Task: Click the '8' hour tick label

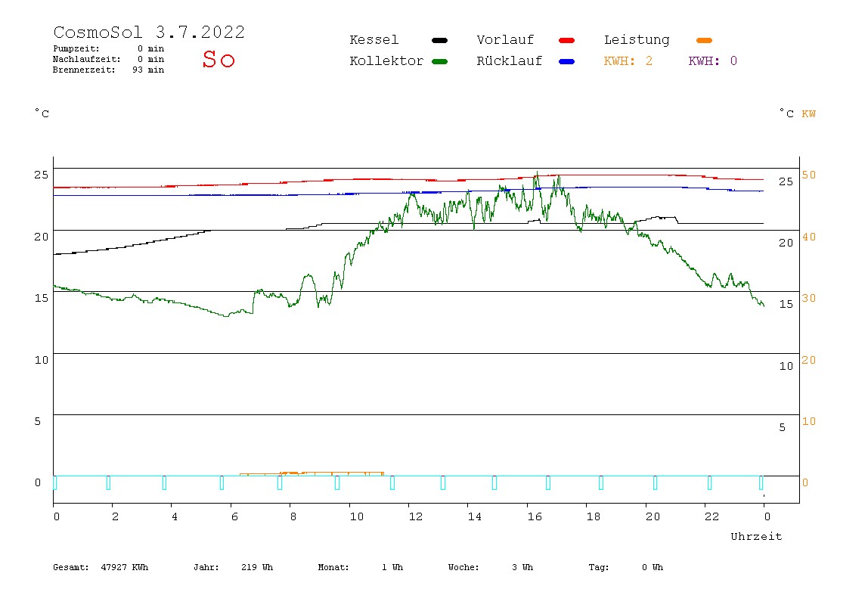Action: click(x=293, y=516)
